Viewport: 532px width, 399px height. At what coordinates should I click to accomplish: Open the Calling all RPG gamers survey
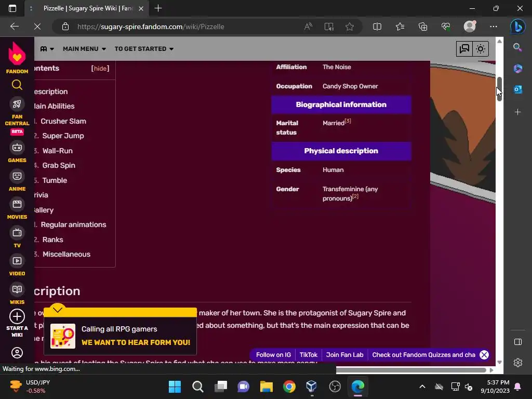121,336
